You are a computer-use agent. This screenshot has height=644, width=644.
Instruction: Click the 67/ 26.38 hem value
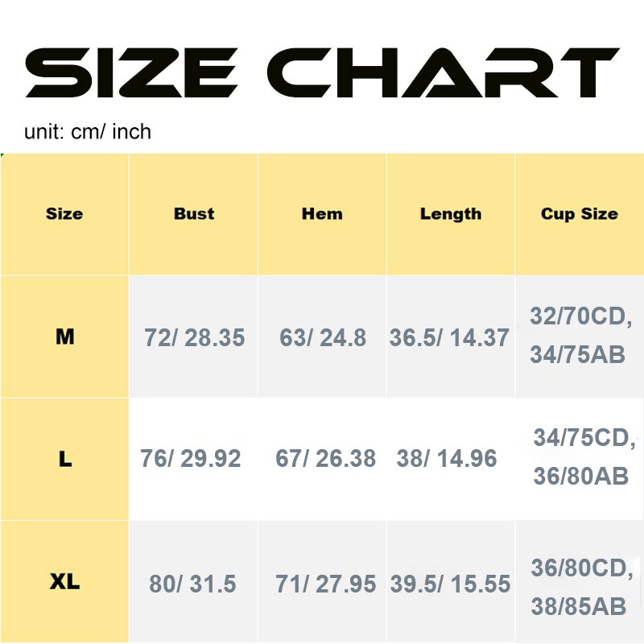pyautogui.click(x=325, y=459)
